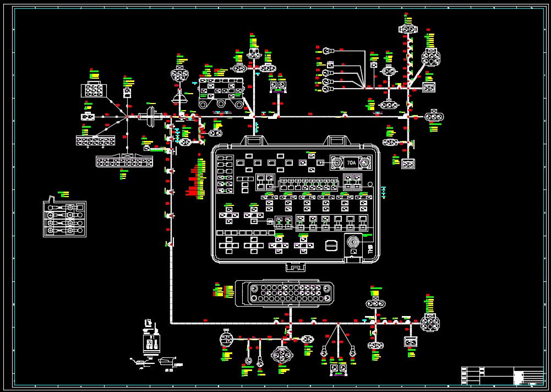
Task: Select the wire junction hub on left branch
Action: [x=127, y=117]
